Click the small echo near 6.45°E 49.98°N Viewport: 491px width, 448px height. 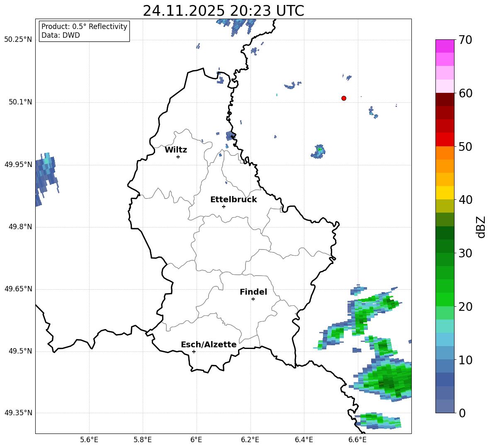pos(318,151)
